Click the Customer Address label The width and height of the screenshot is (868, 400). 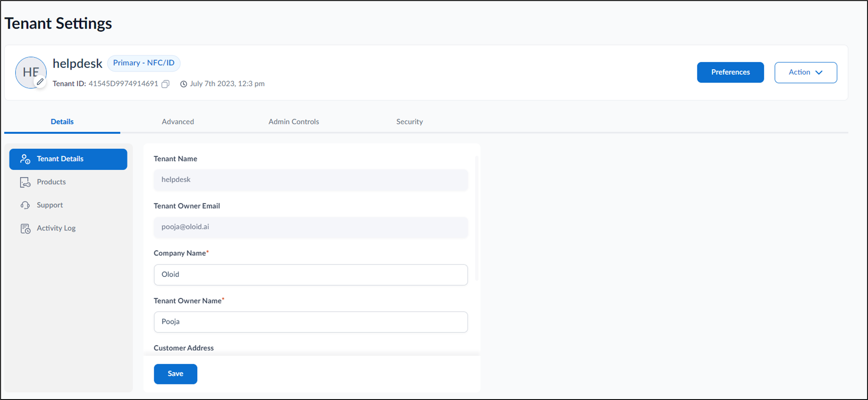click(184, 348)
